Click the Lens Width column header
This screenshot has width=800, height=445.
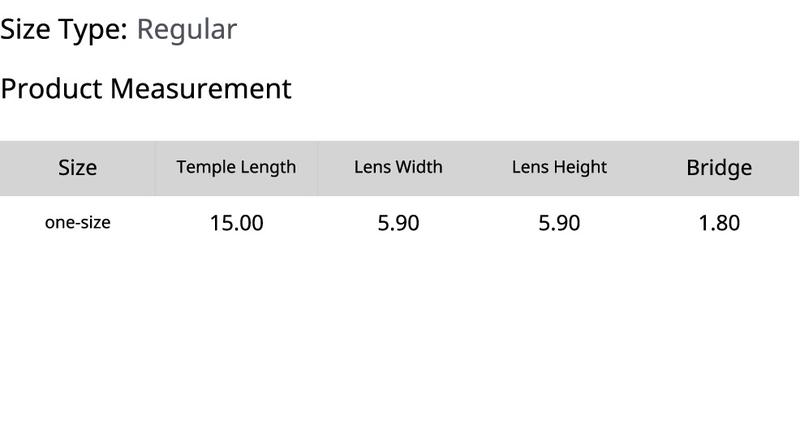click(398, 167)
